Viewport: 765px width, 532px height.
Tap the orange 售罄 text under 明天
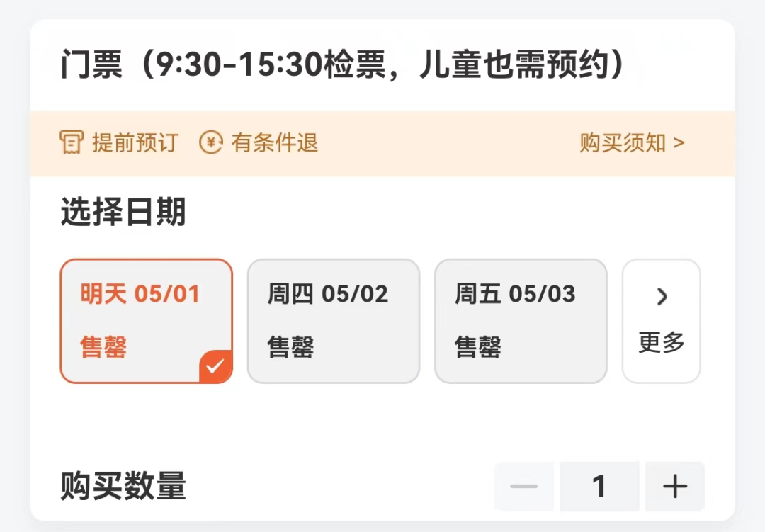(103, 347)
